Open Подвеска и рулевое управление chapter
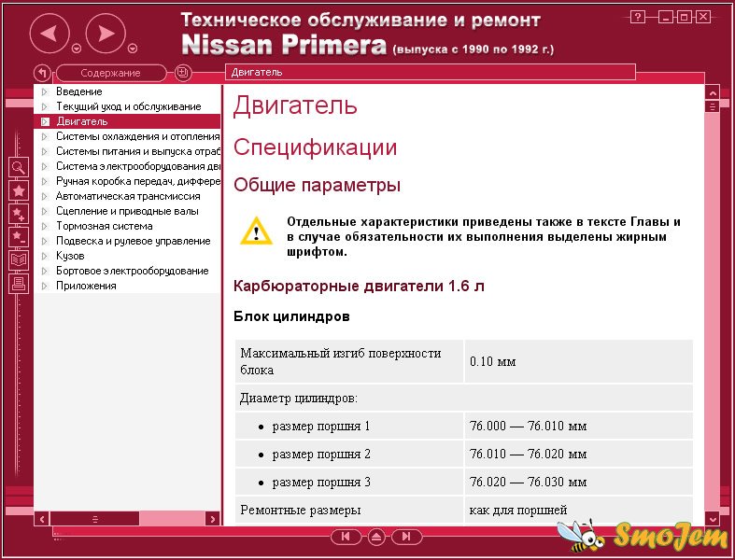Screen dimensions: 735x560 [134, 241]
